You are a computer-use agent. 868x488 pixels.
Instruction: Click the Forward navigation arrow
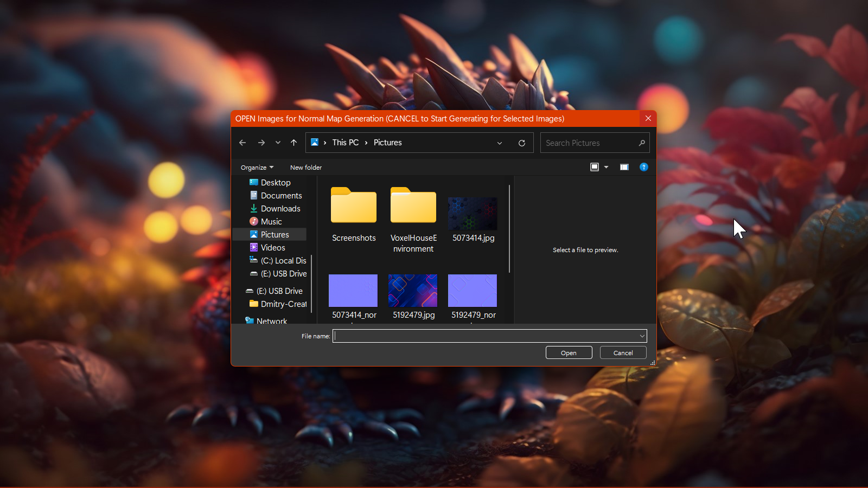point(261,143)
